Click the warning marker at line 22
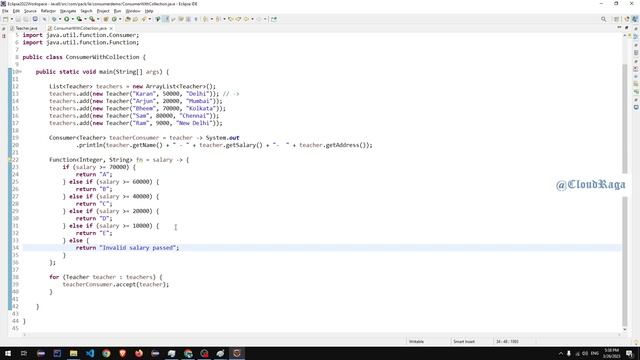Screen dimensions: 640x360 (x=10, y=160)
